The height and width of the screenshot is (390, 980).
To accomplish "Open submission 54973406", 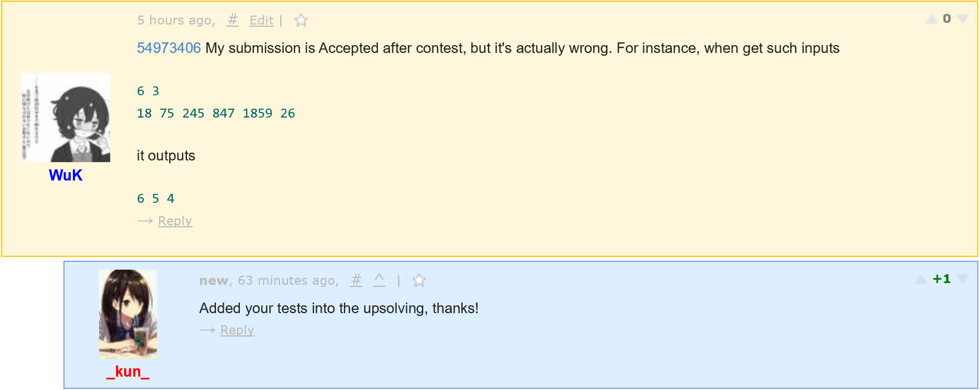I will 169,48.
